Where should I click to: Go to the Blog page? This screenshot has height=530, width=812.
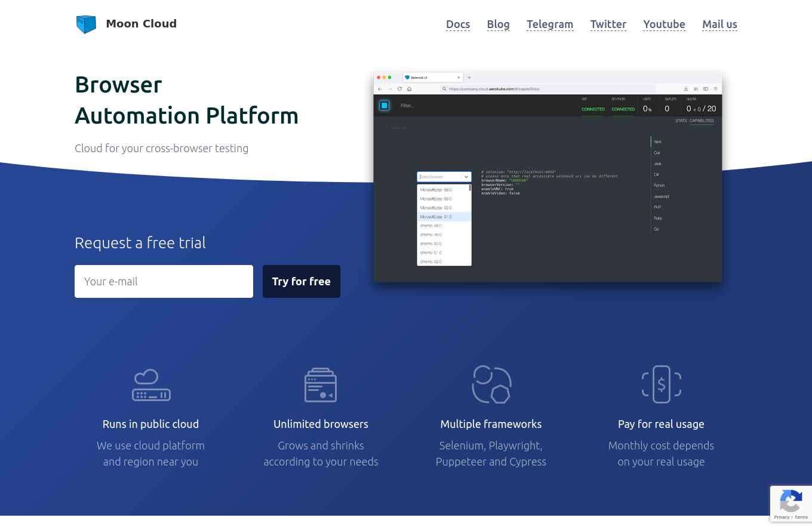(499, 24)
